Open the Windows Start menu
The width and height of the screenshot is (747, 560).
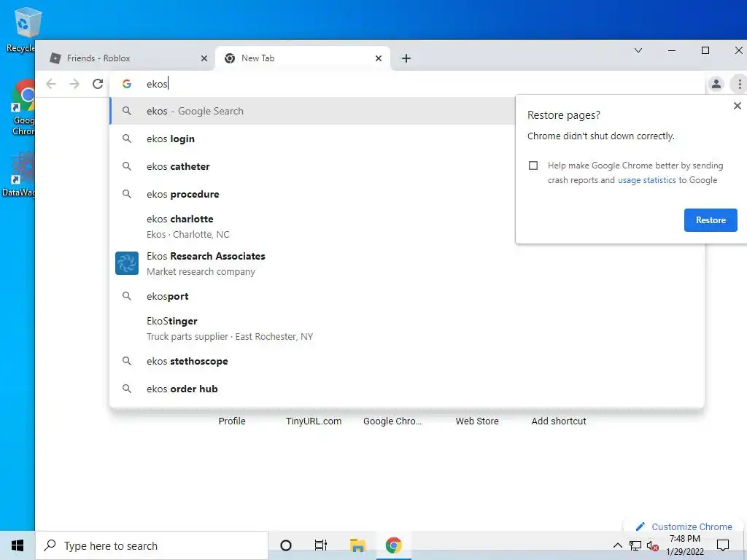click(x=18, y=545)
